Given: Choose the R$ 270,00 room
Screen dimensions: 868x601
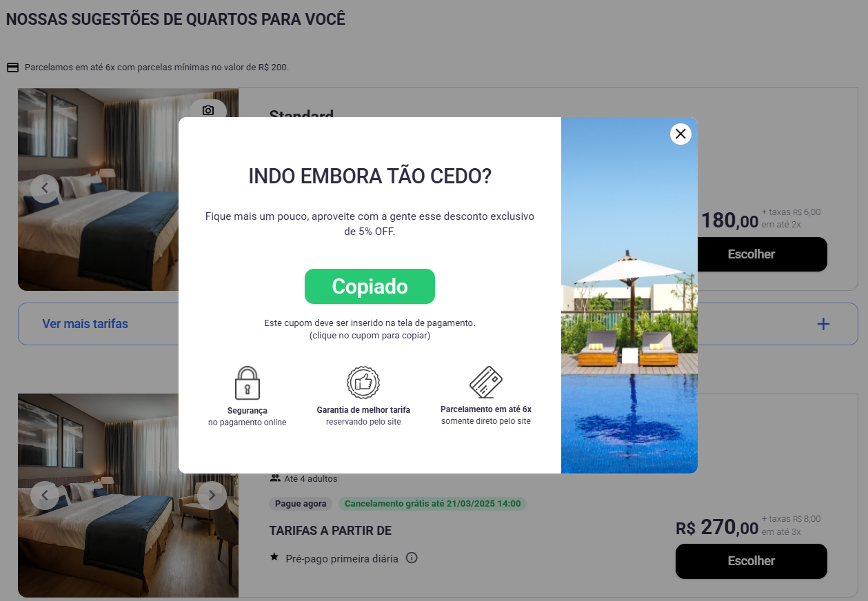Looking at the screenshot, I should 751,561.
